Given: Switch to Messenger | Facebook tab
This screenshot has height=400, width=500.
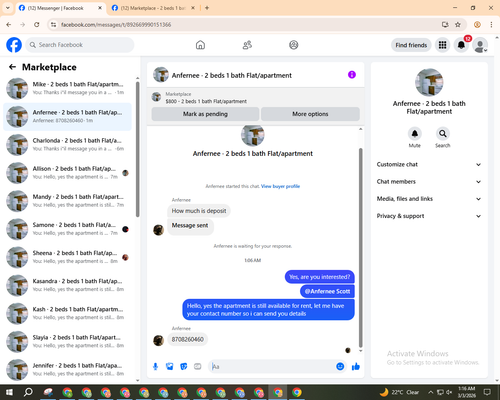Looking at the screenshot, I should point(60,8).
